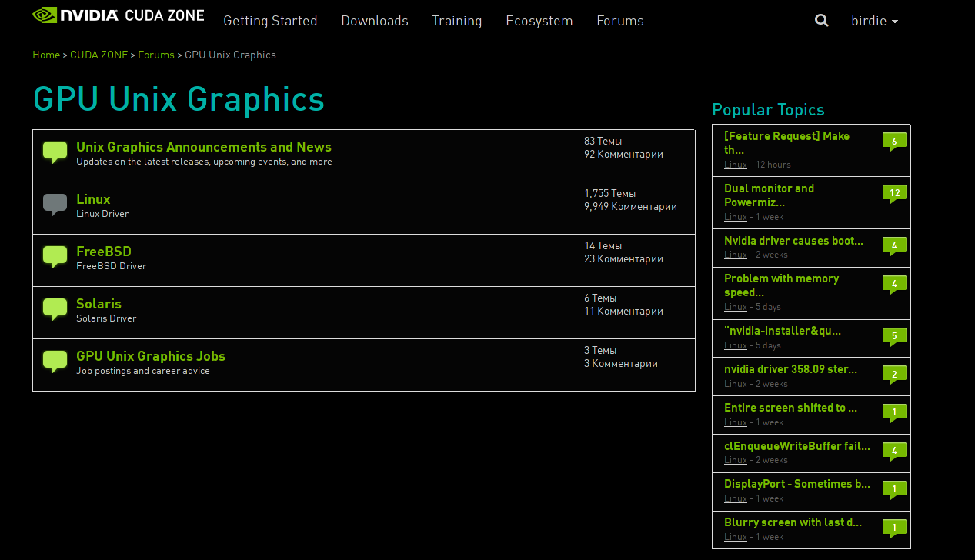The width and height of the screenshot is (975, 560).
Task: Open topic 'DisplayPort - Sometimes b...'
Action: tap(797, 484)
